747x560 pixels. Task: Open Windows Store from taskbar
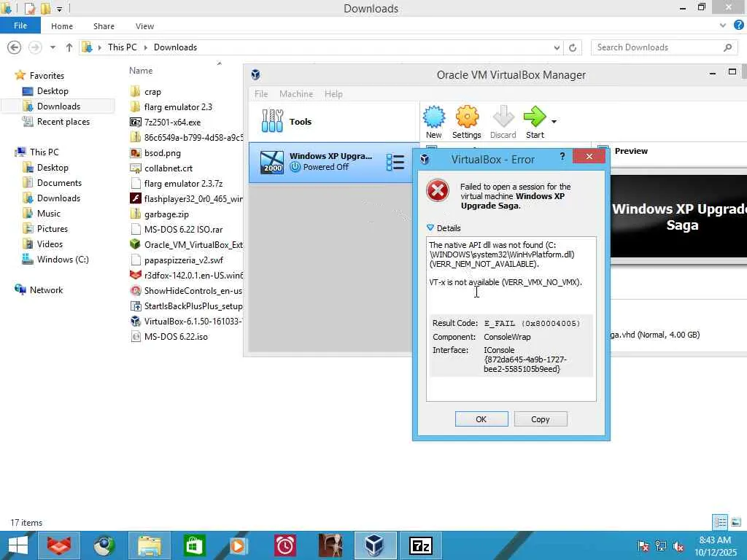tap(194, 545)
